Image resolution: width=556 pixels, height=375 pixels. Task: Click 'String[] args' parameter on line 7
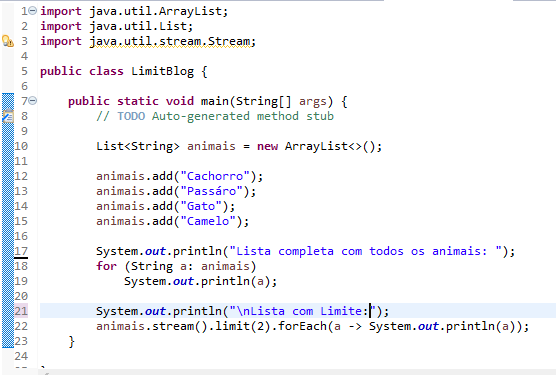coord(281,102)
